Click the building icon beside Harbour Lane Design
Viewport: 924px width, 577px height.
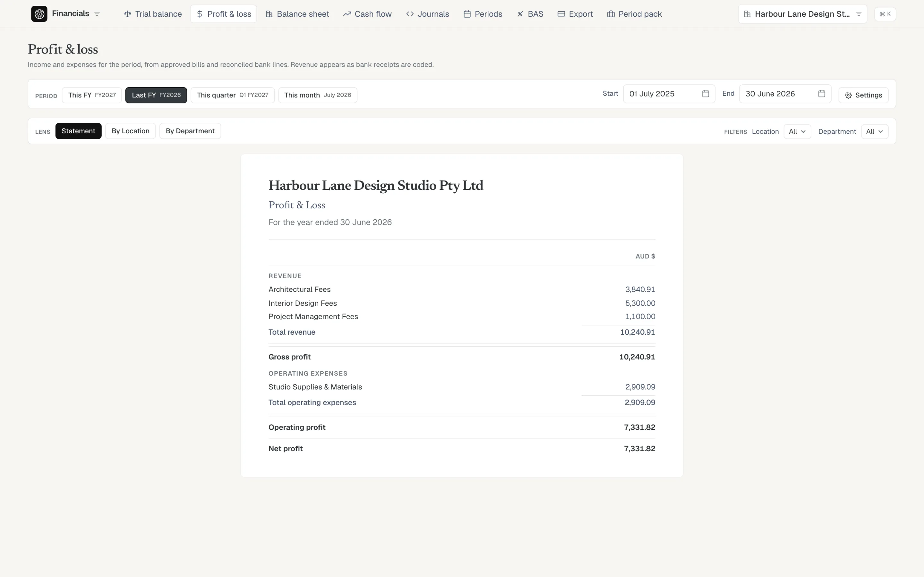coord(747,14)
